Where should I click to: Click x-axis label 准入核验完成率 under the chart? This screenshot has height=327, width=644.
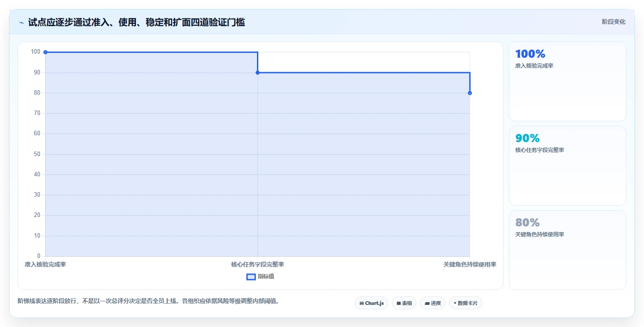click(x=45, y=264)
